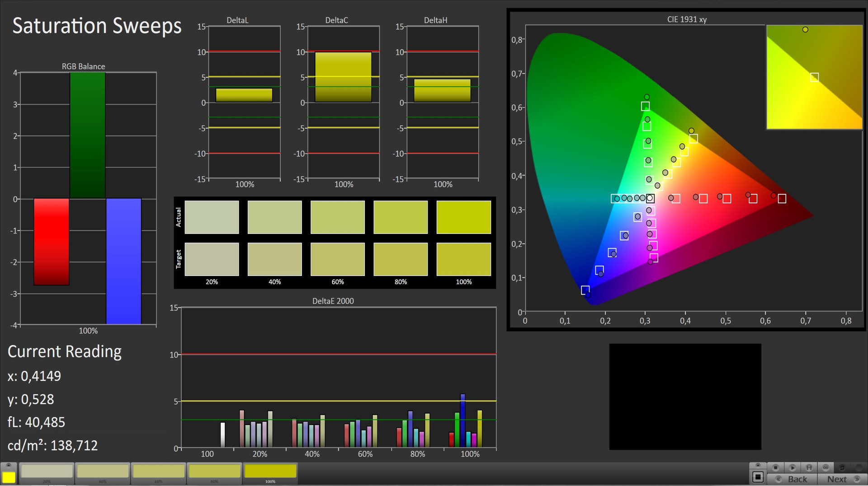Screen dimensions: 868x486
Task: Click the Actual 20% yellow patch
Action: click(x=212, y=217)
